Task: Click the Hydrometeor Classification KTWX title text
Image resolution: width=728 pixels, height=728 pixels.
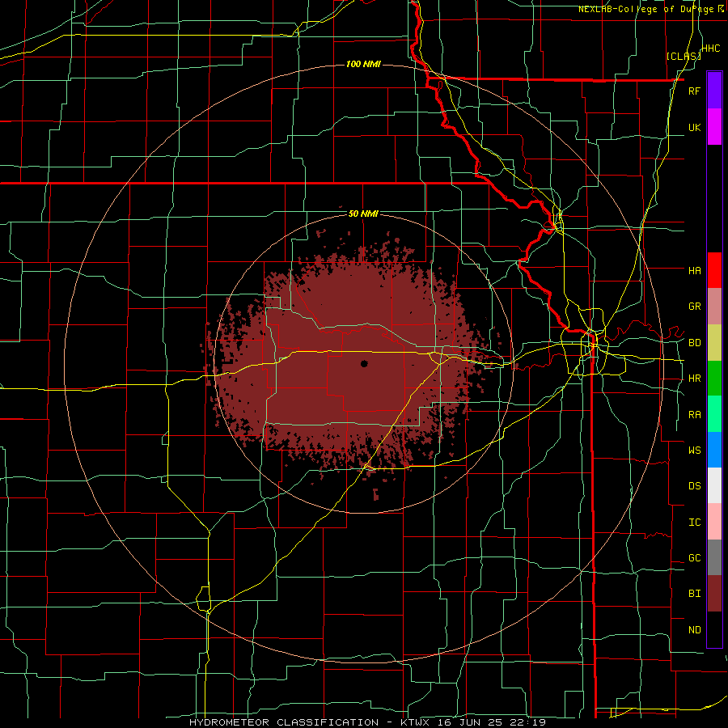Action: [x=367, y=722]
